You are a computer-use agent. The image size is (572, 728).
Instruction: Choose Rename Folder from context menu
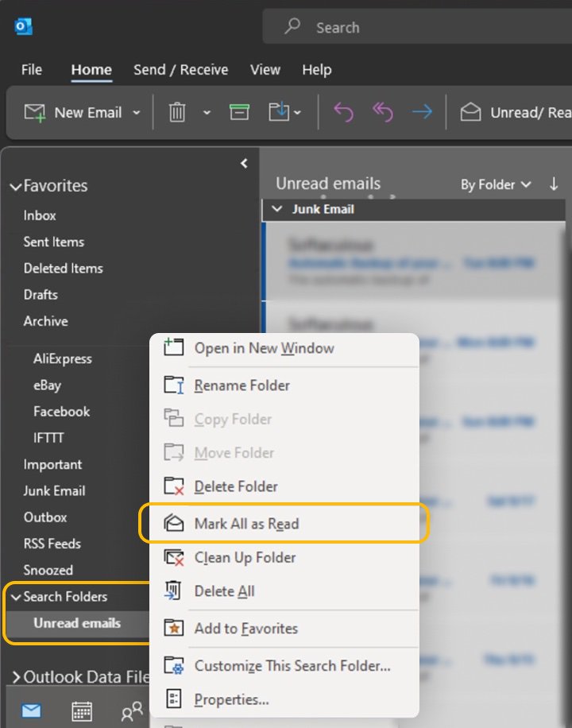[x=284, y=385]
